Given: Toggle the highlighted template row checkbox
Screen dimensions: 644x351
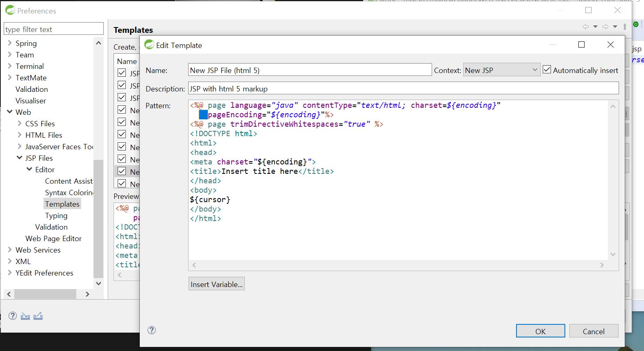Looking at the screenshot, I should [x=122, y=171].
